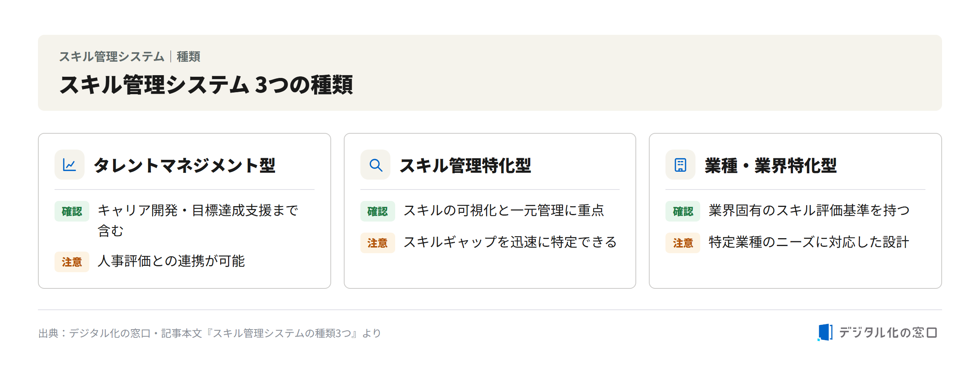Click the orange 注意 badge next to スキルギャップを迅速に特定できる
Image resolution: width=980 pixels, height=379 pixels.
(378, 243)
